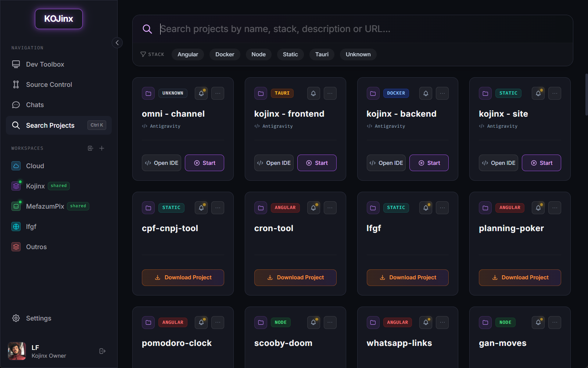
Task: Toggle notifications bell on kojinx - site card
Action: [538, 93]
